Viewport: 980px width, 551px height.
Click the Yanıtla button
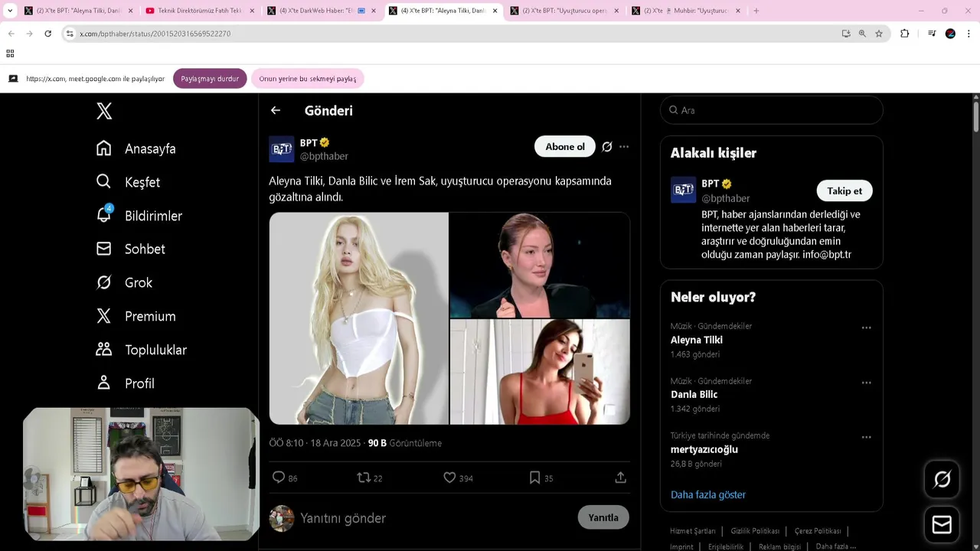tap(603, 517)
